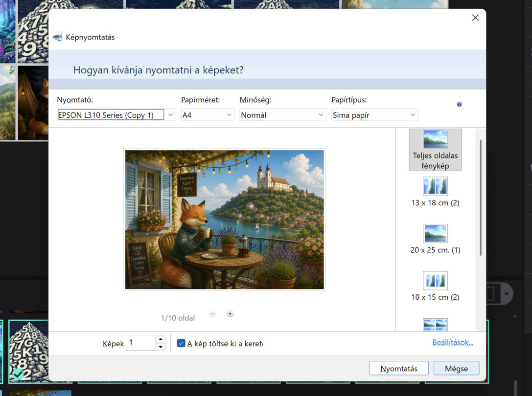This screenshot has width=532, height=396.
Task: Click the dialog heading 'Hogyan kívánja nyomtatni a képeket?'
Action: [159, 70]
